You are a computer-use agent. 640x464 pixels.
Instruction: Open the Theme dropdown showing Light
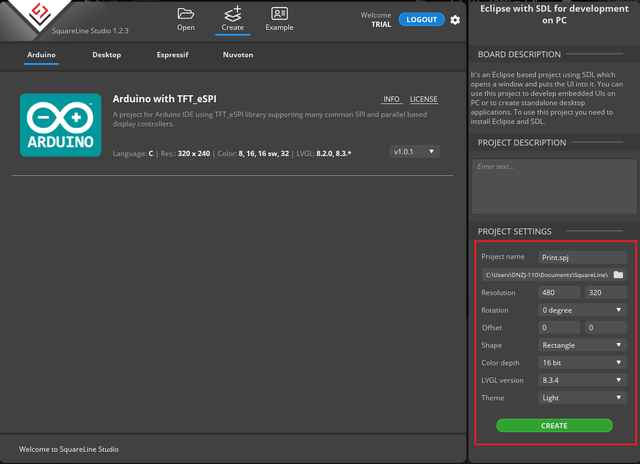pyautogui.click(x=582, y=398)
